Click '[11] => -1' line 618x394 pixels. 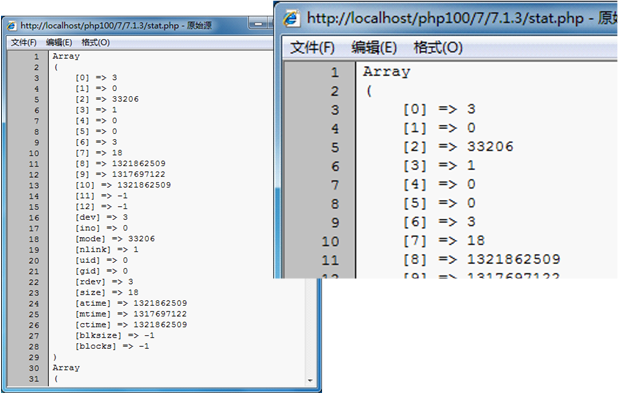point(101,196)
